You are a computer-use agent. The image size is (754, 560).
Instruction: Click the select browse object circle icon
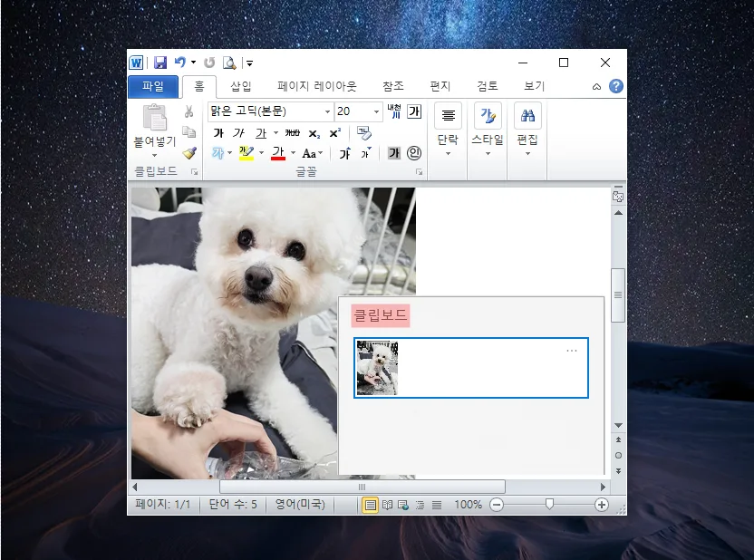click(618, 455)
